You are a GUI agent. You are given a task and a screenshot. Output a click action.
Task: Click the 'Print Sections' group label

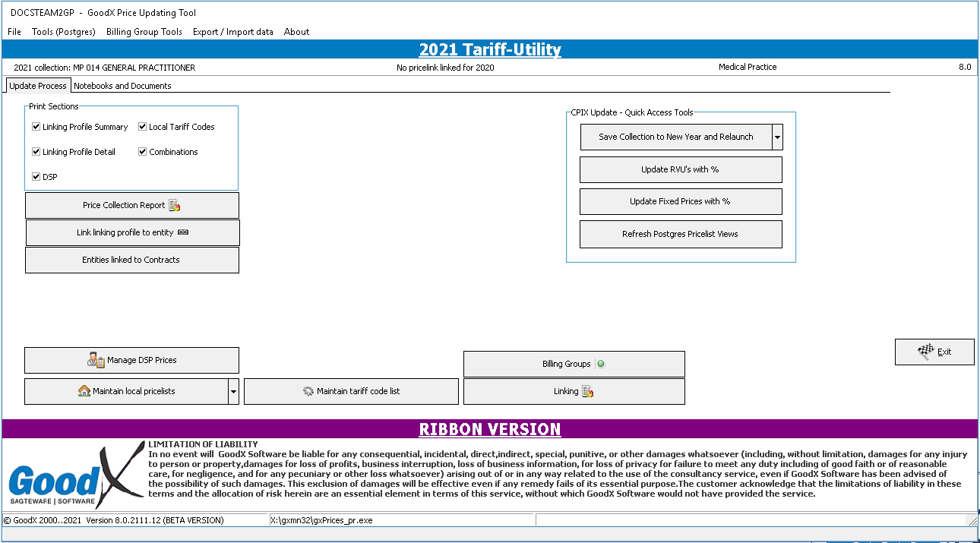[54, 106]
